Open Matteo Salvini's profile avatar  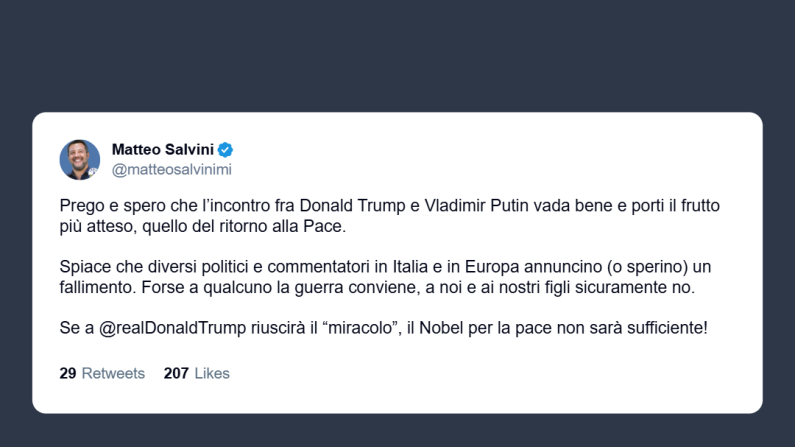tap(80, 160)
